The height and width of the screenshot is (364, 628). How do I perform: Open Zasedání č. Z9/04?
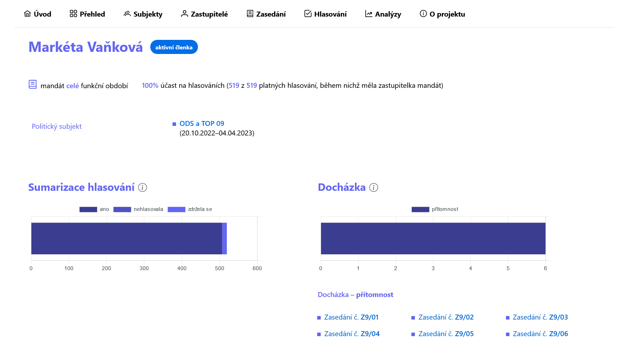(352, 334)
